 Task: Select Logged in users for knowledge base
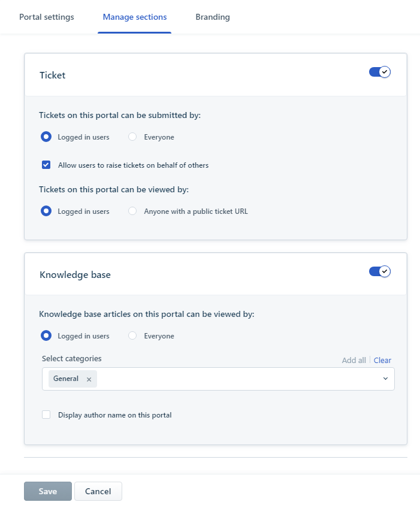[x=46, y=336]
